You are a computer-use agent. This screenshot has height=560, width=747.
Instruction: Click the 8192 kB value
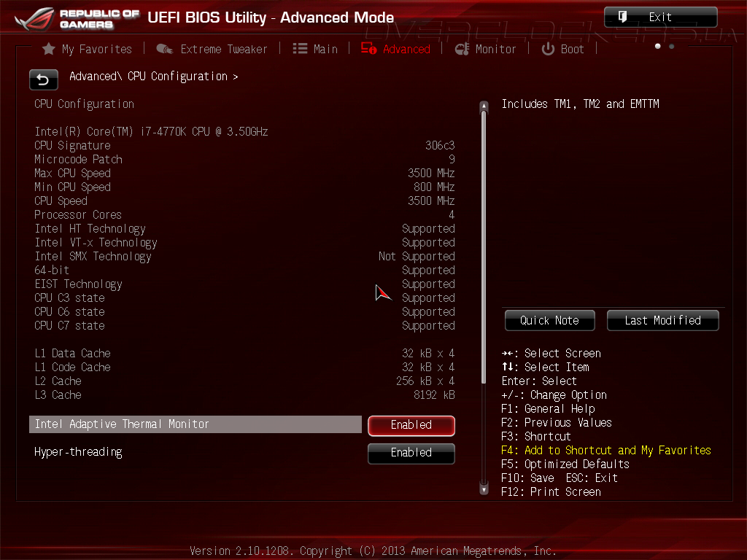[434, 394]
